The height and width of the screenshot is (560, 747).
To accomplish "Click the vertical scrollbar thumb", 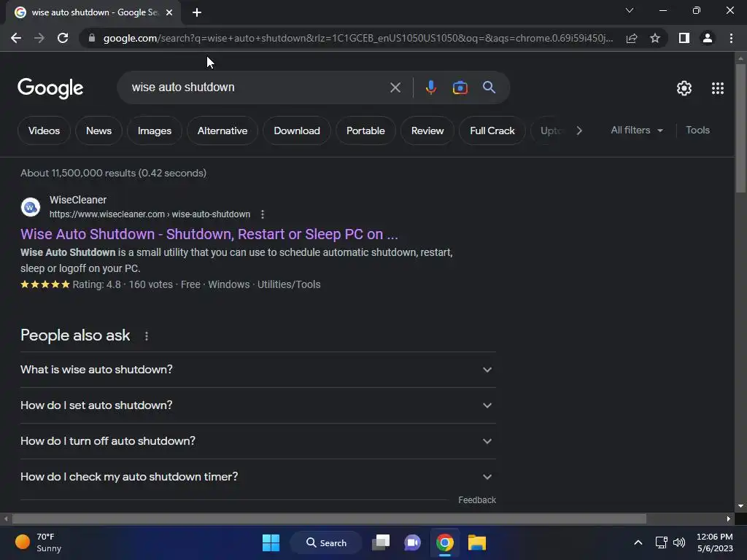I will [740, 128].
